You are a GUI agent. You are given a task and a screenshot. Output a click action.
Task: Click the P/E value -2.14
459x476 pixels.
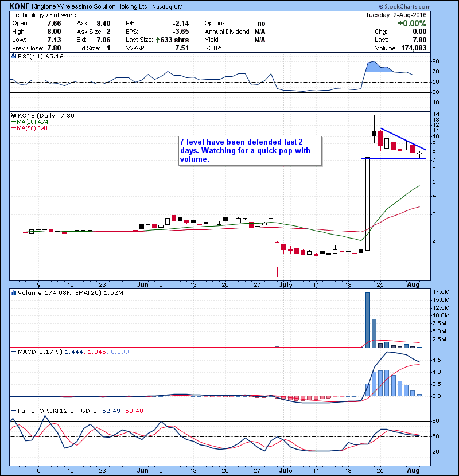(x=181, y=24)
